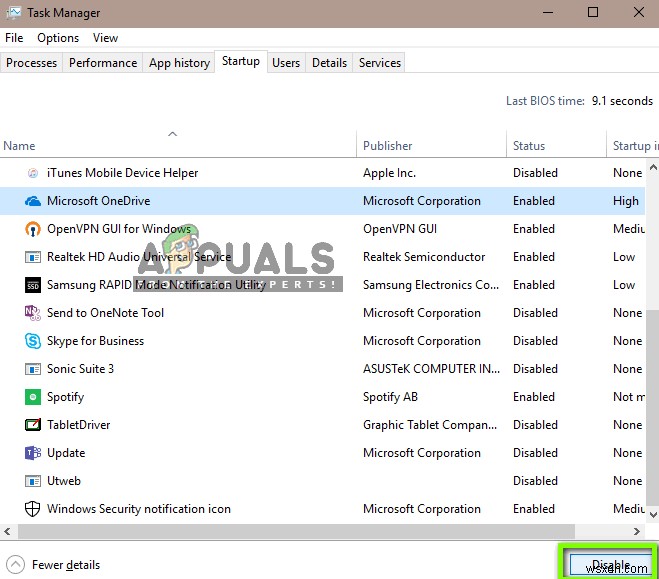Viewport: 659px width, 579px height.
Task: Click the Realtek HD Audio row icon
Action: (33, 257)
